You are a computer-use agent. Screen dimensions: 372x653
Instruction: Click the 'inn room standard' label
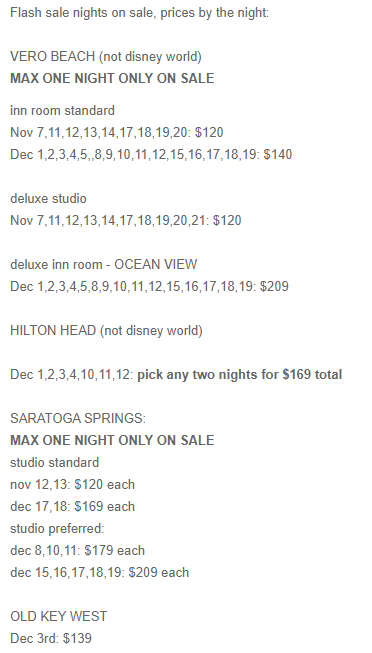click(x=62, y=111)
